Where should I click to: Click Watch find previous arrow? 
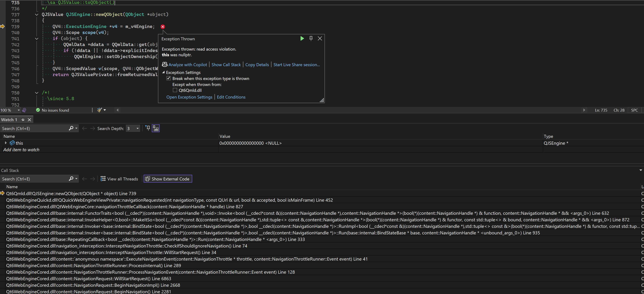(x=84, y=128)
